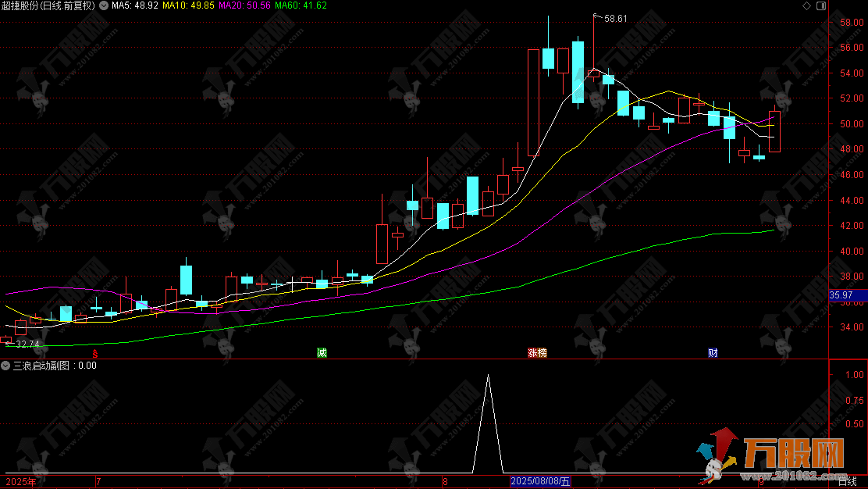Select the MA10: 49.85 indicator label
Image resolution: width=868 pixels, height=489 pixels.
pyautogui.click(x=188, y=5)
